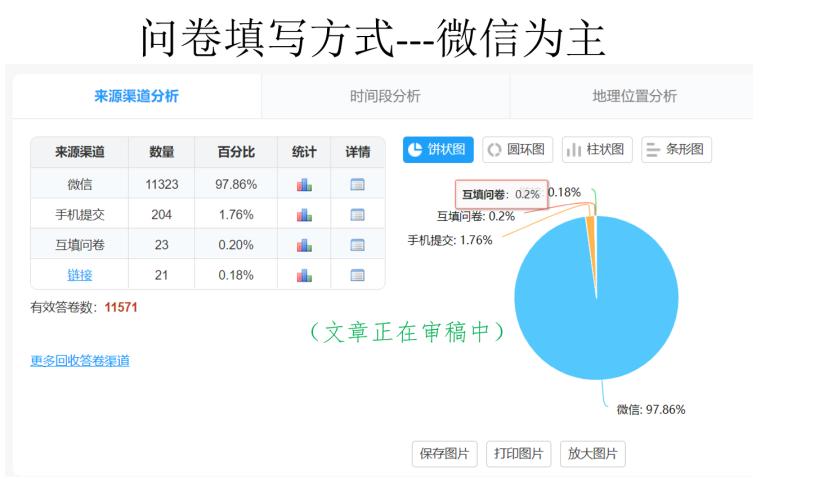This screenshot has width=819, height=479.
Task: Click the 放大图片 button
Action: [593, 453]
